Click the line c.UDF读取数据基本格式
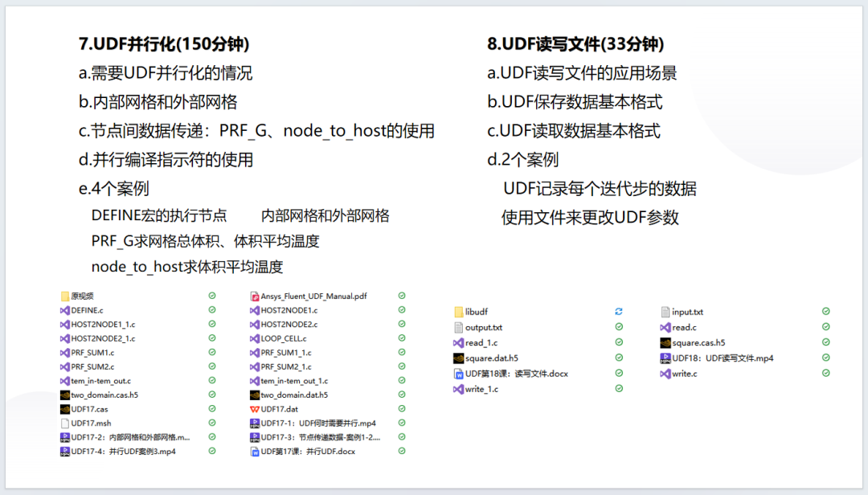This screenshot has height=495, width=868. click(x=574, y=131)
